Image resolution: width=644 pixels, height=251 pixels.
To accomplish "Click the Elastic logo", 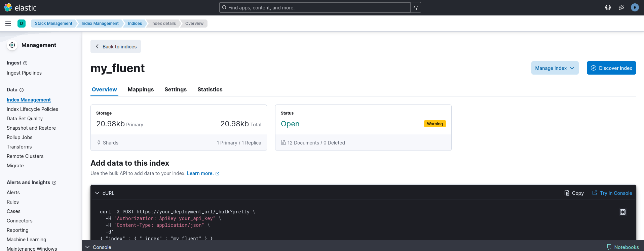I will [x=20, y=7].
